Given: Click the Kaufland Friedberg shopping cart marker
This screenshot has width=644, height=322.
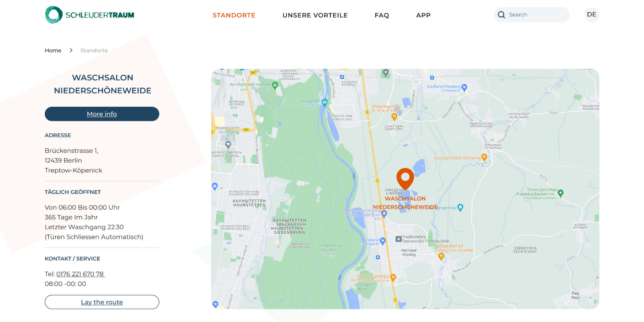Looking at the screenshot, I should click(x=464, y=87).
